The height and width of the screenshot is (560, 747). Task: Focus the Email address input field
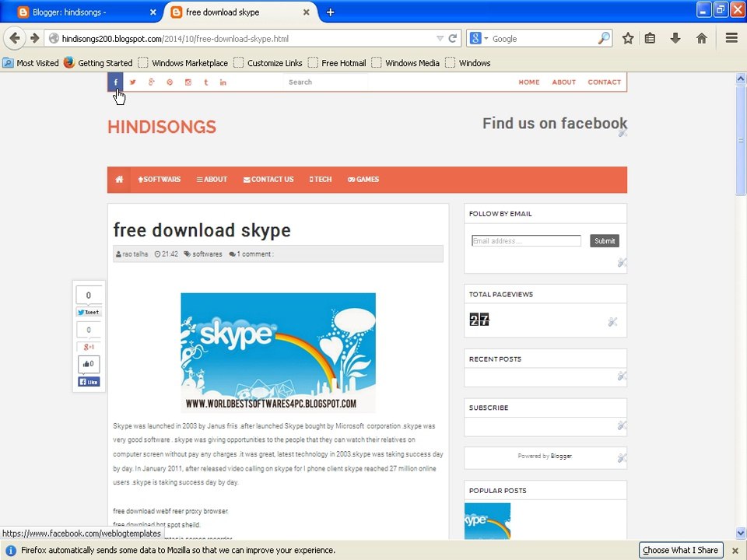tap(526, 241)
